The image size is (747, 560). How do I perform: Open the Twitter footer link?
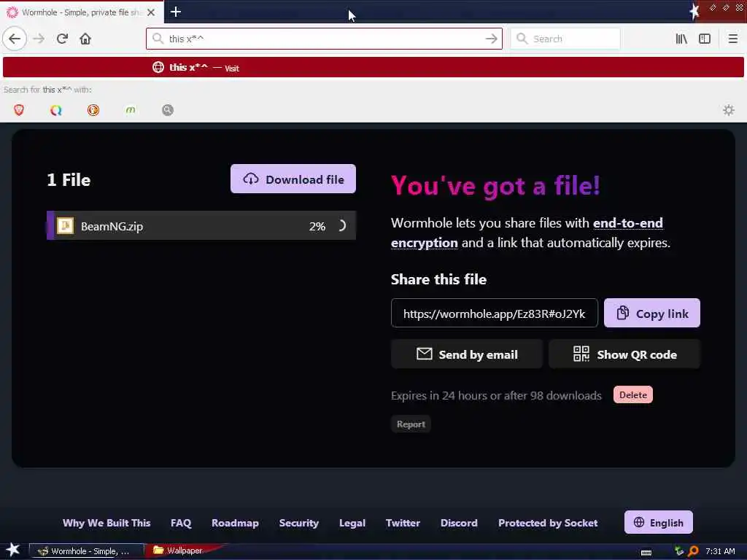[403, 523]
